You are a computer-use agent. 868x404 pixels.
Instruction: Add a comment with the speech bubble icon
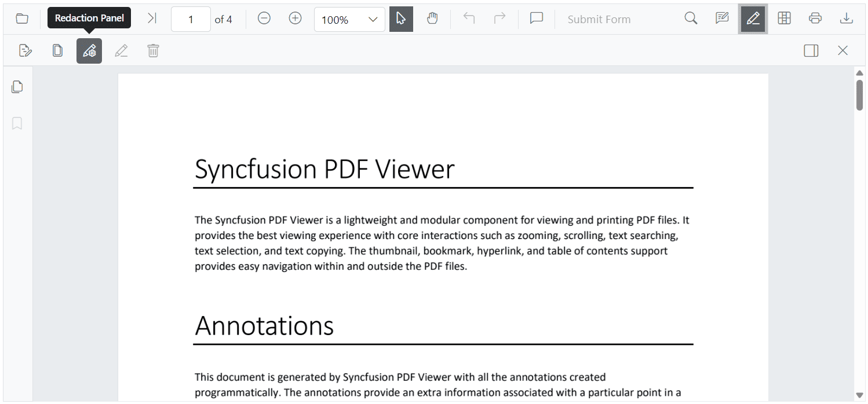tap(537, 19)
